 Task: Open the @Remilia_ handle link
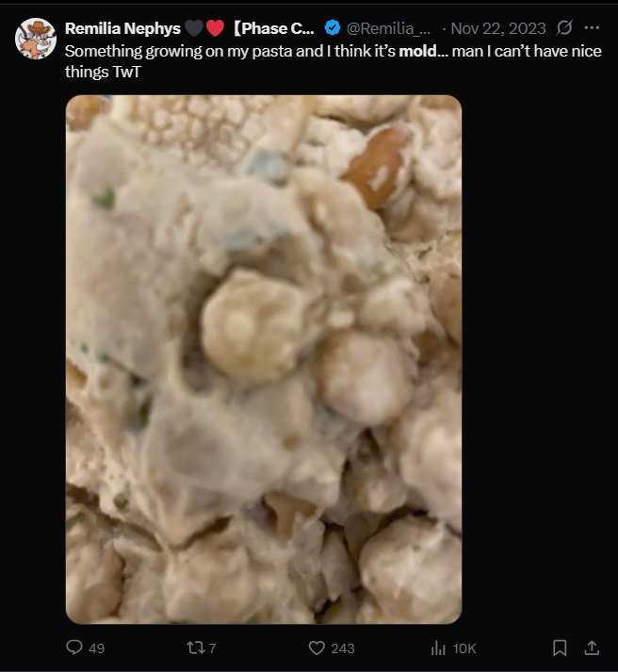[x=388, y=28]
